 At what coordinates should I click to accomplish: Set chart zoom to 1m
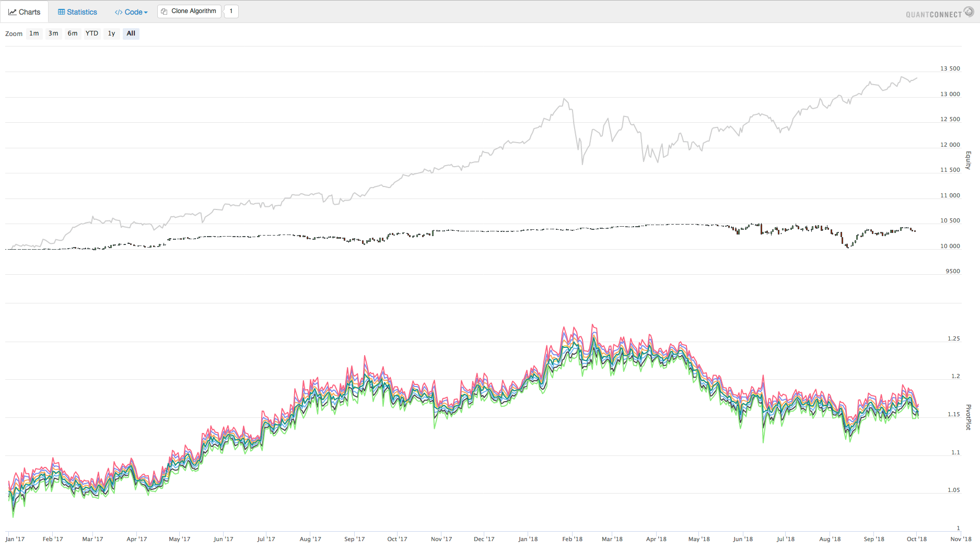[x=34, y=33]
